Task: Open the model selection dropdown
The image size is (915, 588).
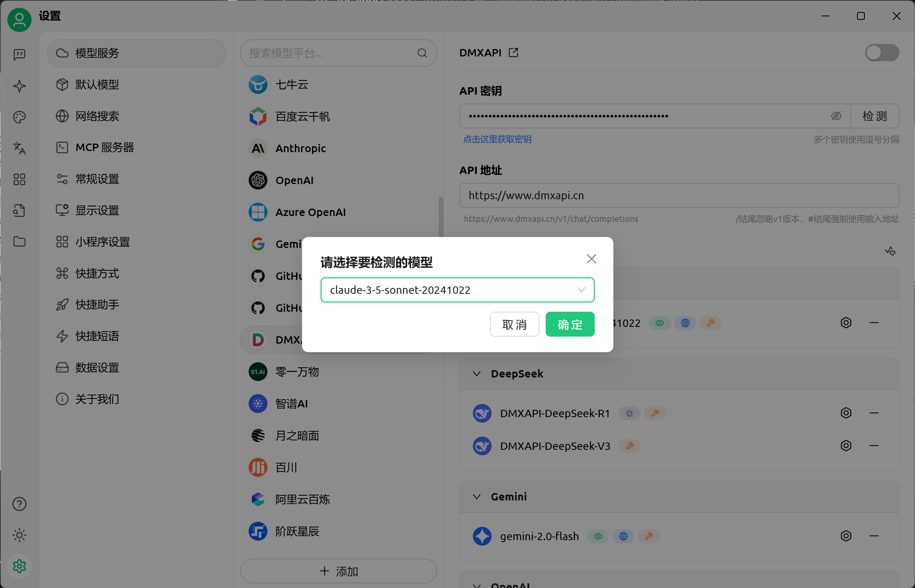Action: (457, 290)
